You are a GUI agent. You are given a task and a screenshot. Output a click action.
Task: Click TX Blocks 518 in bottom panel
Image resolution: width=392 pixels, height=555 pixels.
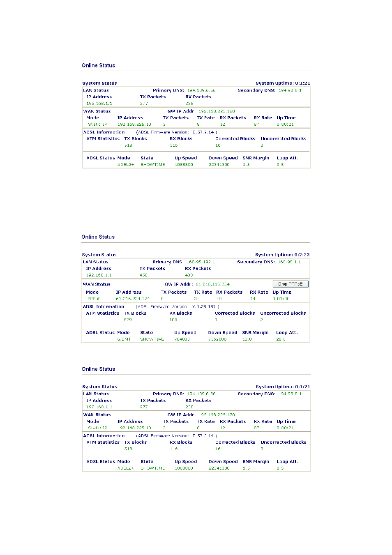pos(128,449)
